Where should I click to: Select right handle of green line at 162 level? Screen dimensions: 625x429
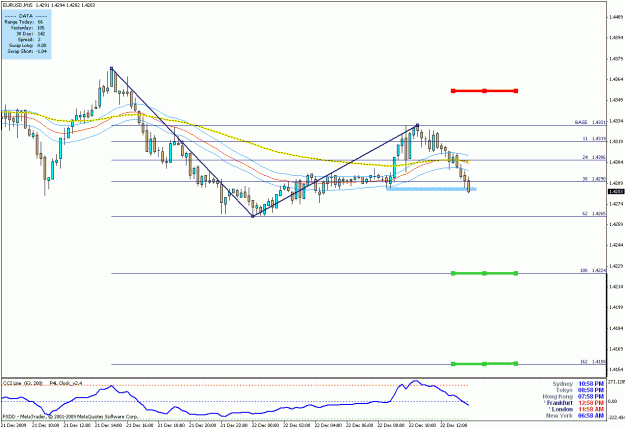516,364
